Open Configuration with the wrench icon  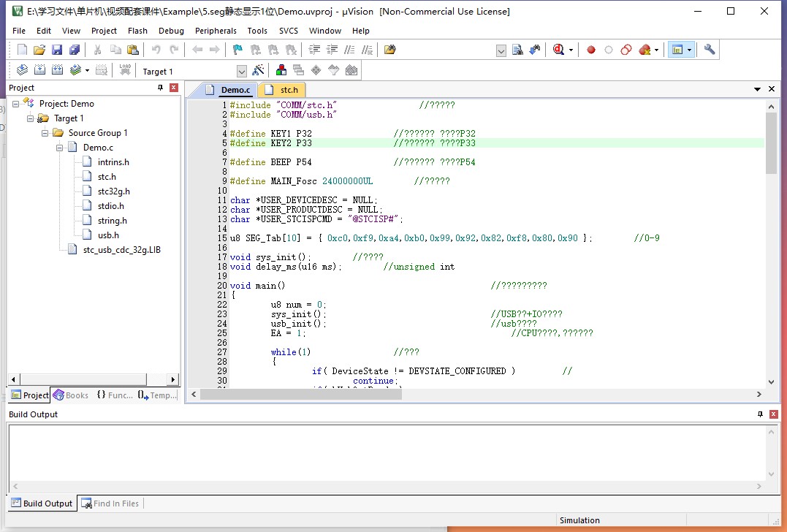[710, 50]
